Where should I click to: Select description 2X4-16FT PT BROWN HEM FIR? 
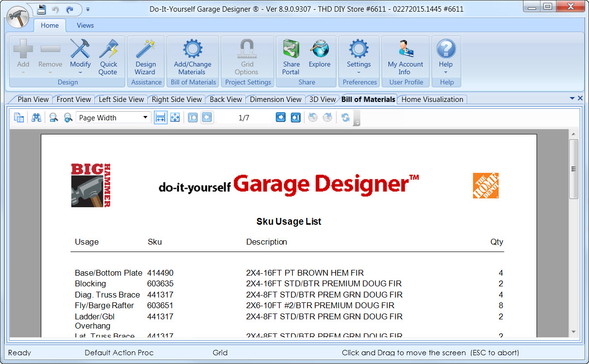pos(305,273)
